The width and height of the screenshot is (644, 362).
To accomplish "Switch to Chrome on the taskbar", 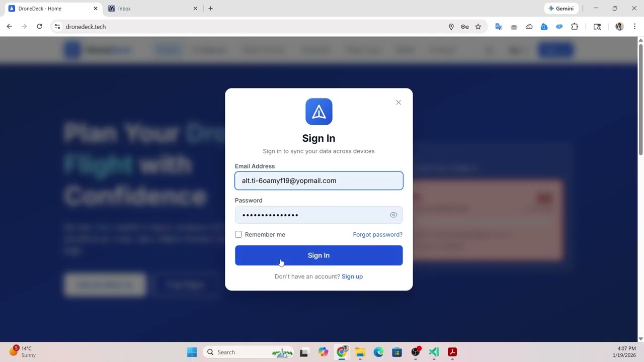I will click(x=342, y=352).
